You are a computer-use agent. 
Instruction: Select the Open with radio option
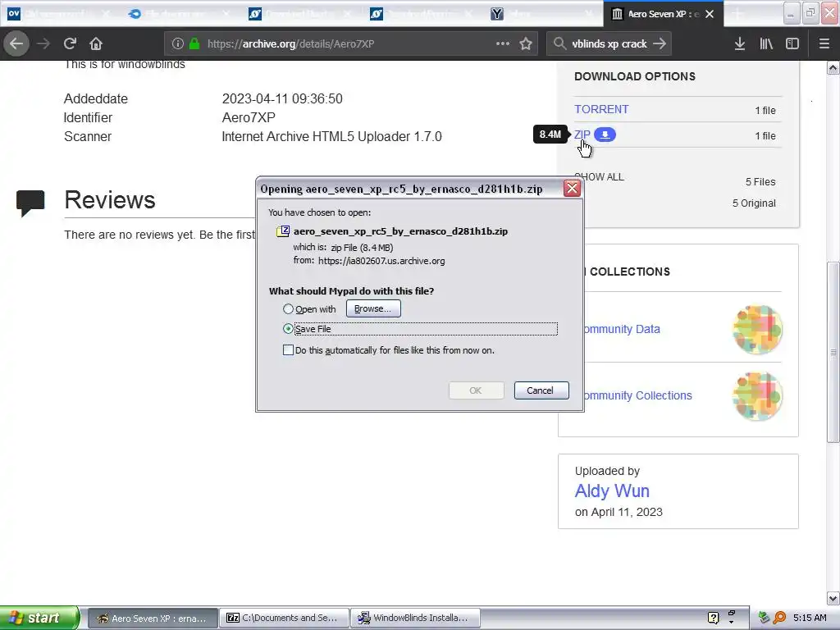(288, 309)
